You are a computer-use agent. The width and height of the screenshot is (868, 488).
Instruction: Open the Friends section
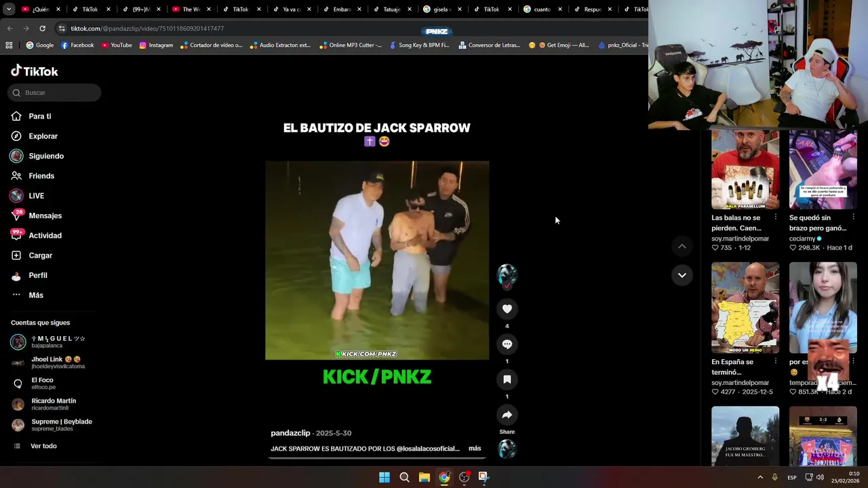click(x=41, y=176)
